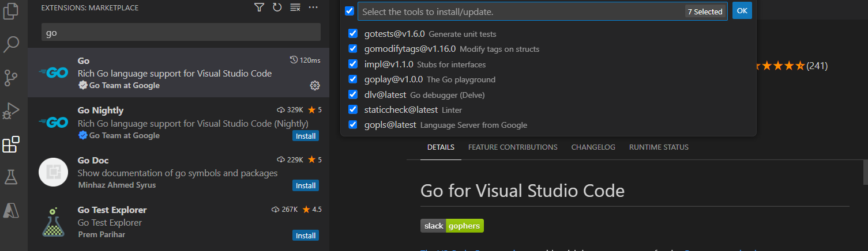Click the Go extension logo

click(54, 73)
